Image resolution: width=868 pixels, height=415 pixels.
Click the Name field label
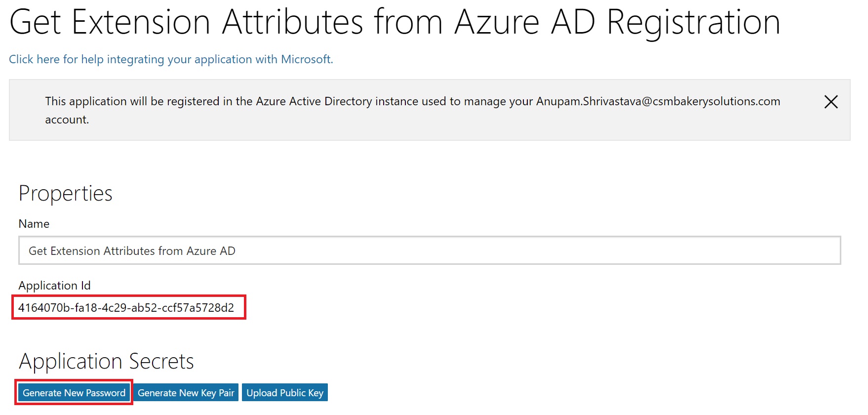tap(34, 224)
